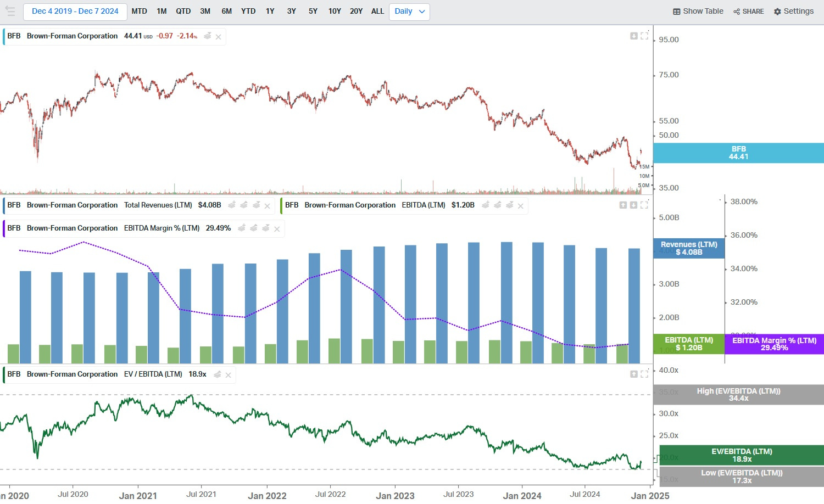Click the BFB 44.41 price axis label

coord(738,153)
